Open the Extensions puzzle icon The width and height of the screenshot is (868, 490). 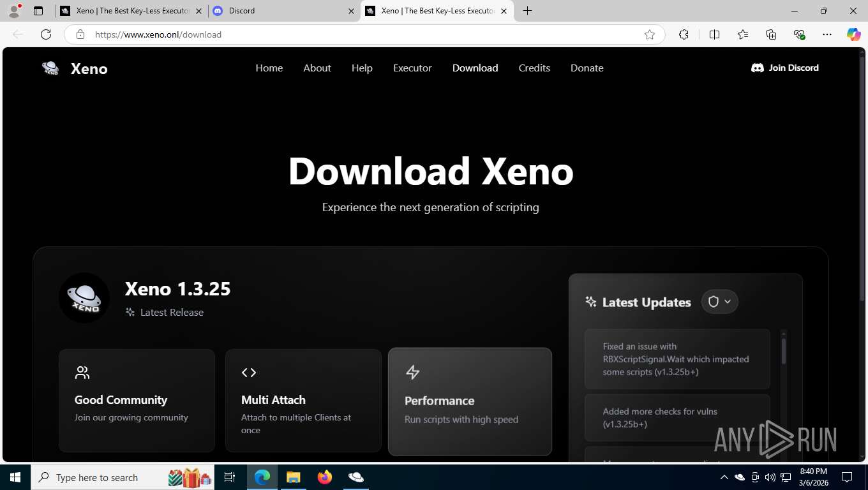click(684, 34)
